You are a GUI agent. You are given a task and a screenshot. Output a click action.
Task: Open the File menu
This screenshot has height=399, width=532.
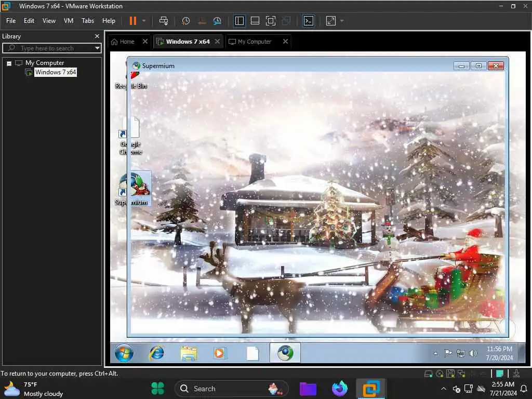(11, 21)
